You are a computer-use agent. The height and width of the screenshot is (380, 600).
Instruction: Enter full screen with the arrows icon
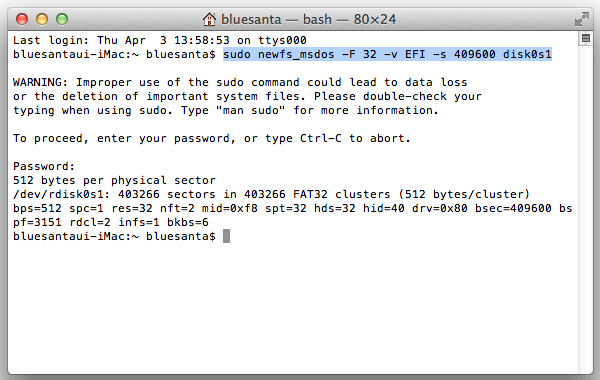pyautogui.click(x=582, y=19)
